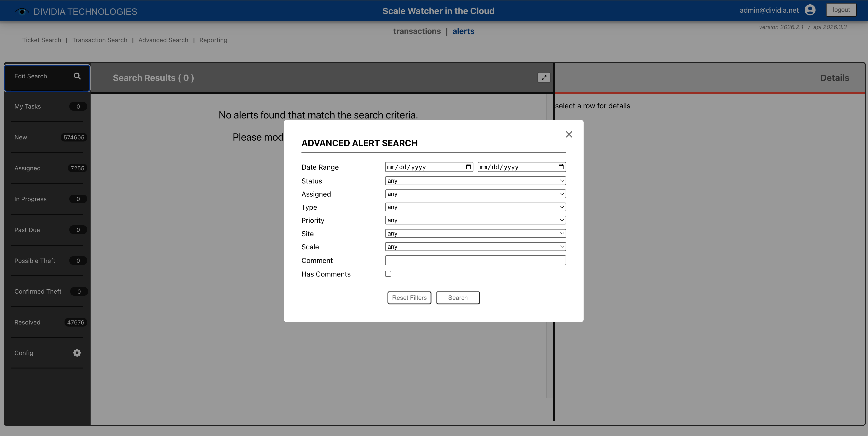Click the Reset Filters button

[x=409, y=298]
